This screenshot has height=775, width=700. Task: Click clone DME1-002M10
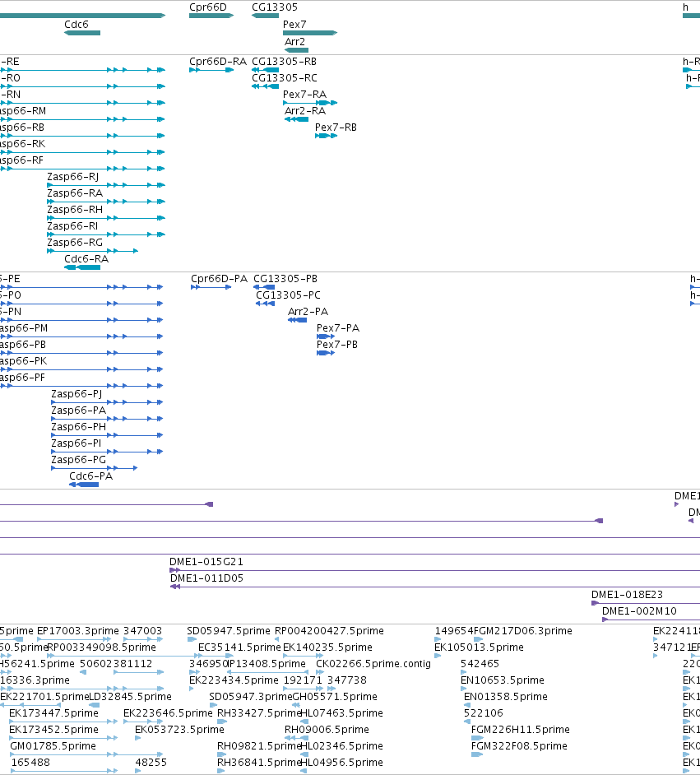(639, 611)
